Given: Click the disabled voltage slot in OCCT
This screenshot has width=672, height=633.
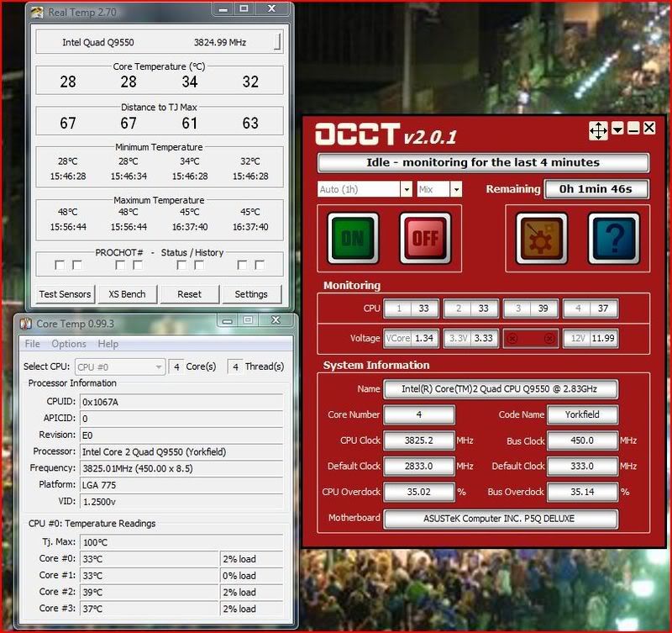Looking at the screenshot, I should pos(531,339).
